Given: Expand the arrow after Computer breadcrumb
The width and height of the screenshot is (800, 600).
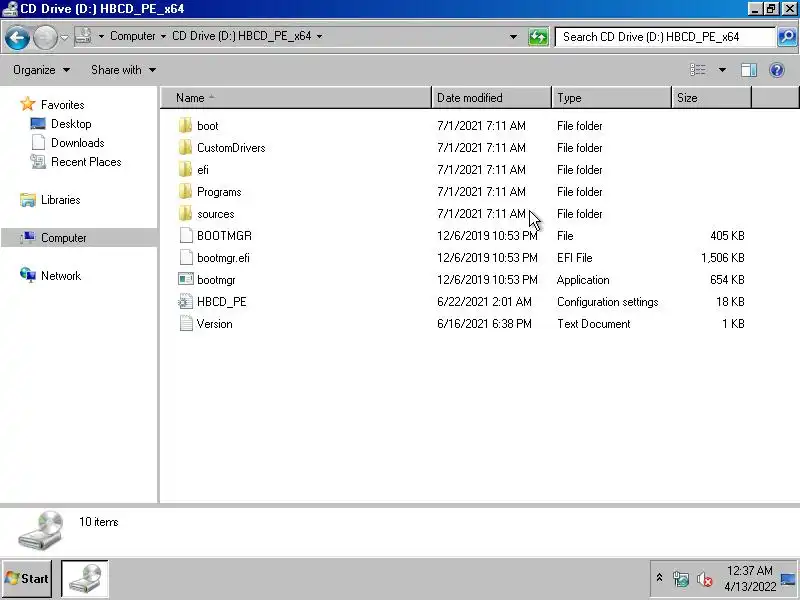Looking at the screenshot, I should pos(163,36).
